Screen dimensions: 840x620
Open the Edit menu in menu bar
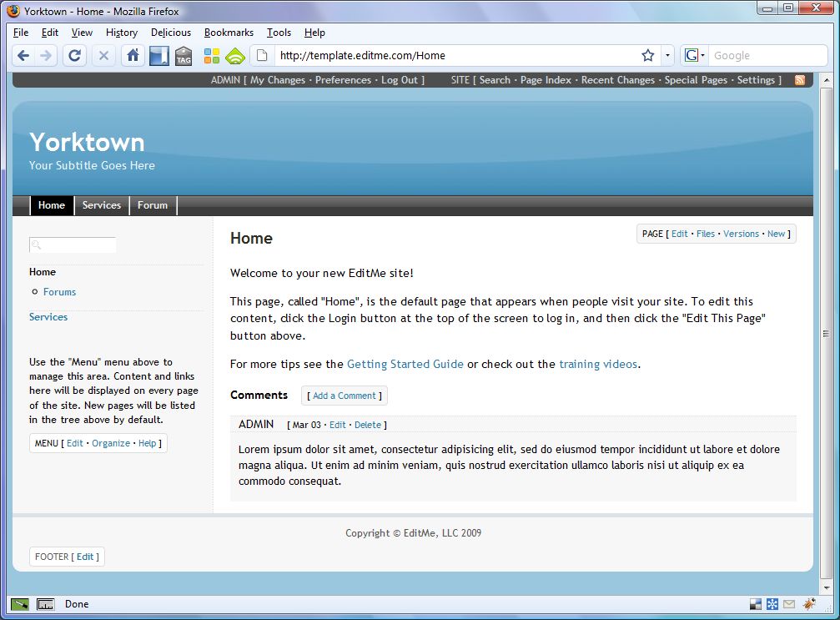50,33
